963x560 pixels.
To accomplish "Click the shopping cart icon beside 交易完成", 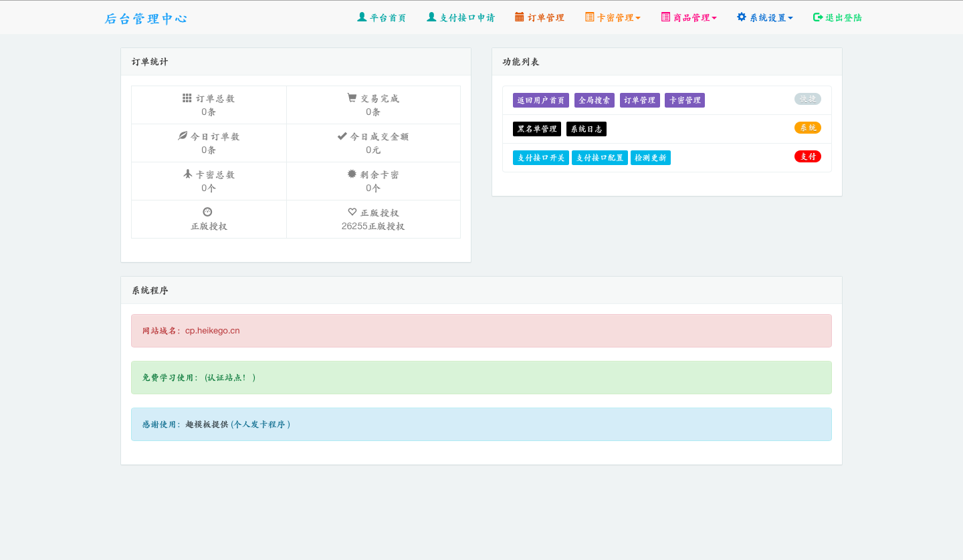I will coord(352,98).
